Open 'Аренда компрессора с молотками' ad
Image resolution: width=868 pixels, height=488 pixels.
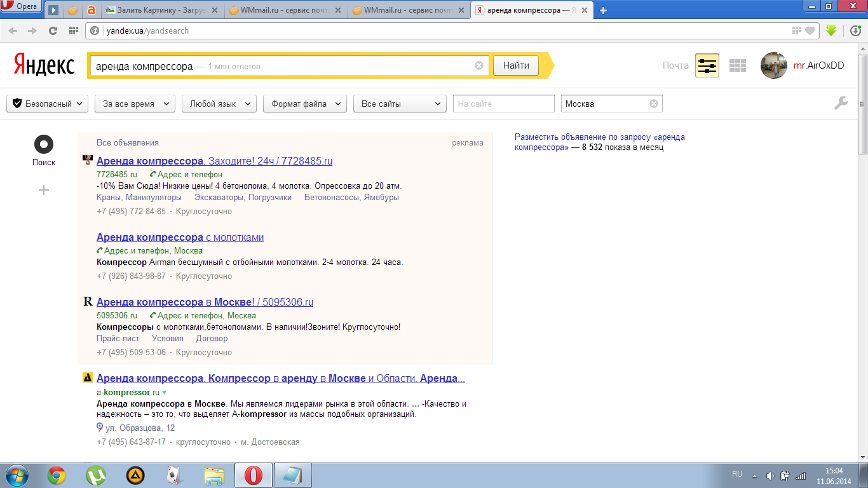180,238
